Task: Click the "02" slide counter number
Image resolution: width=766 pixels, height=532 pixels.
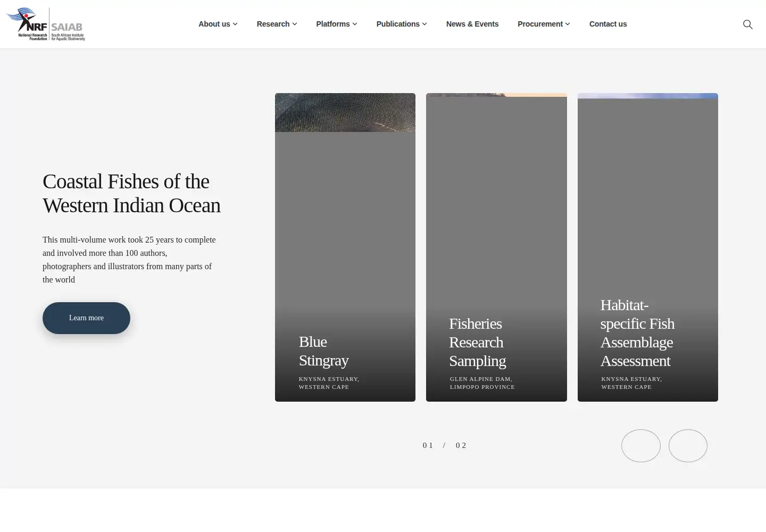Action: [x=461, y=445]
